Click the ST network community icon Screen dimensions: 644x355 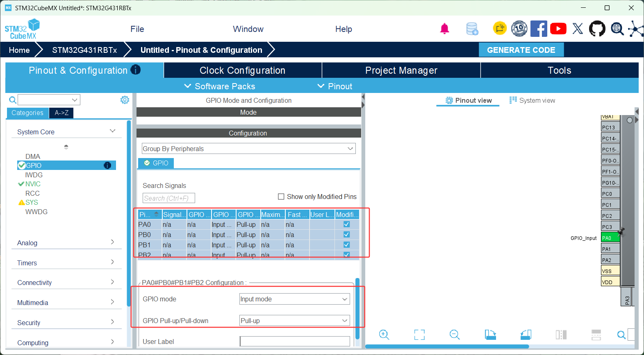[636, 29]
